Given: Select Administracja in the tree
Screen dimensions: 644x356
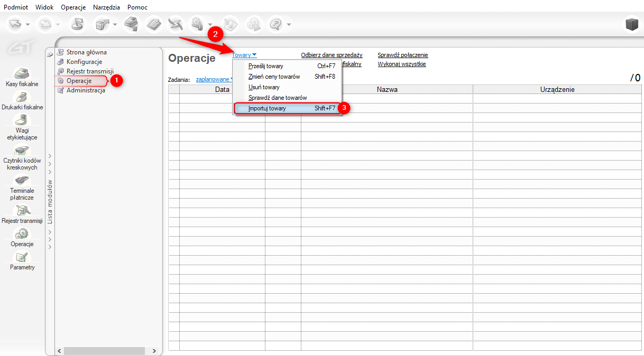Looking at the screenshot, I should pyautogui.click(x=81, y=90).
